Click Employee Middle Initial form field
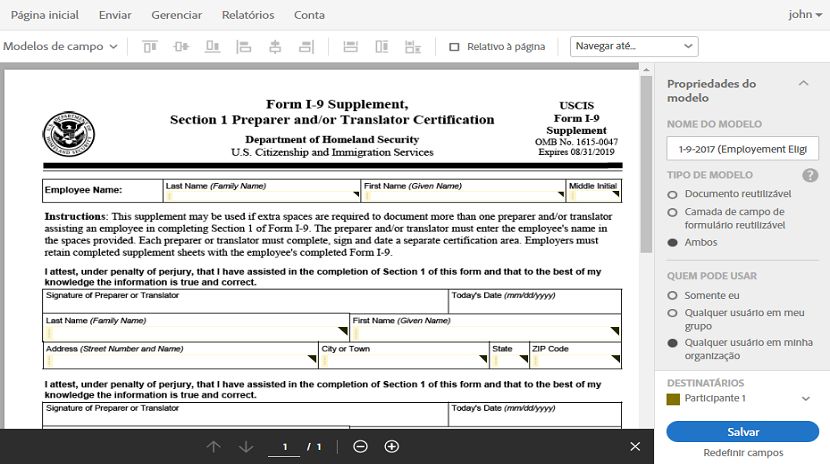 coord(594,196)
